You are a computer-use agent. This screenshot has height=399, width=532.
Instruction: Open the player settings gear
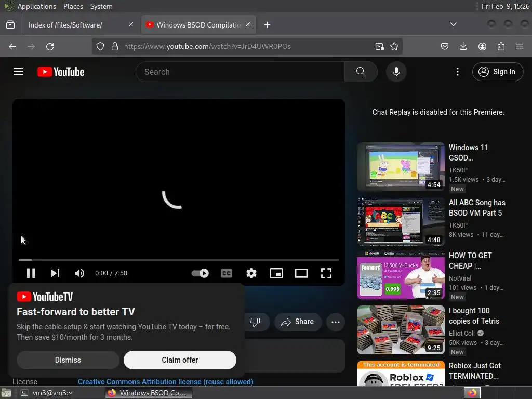[251, 273]
